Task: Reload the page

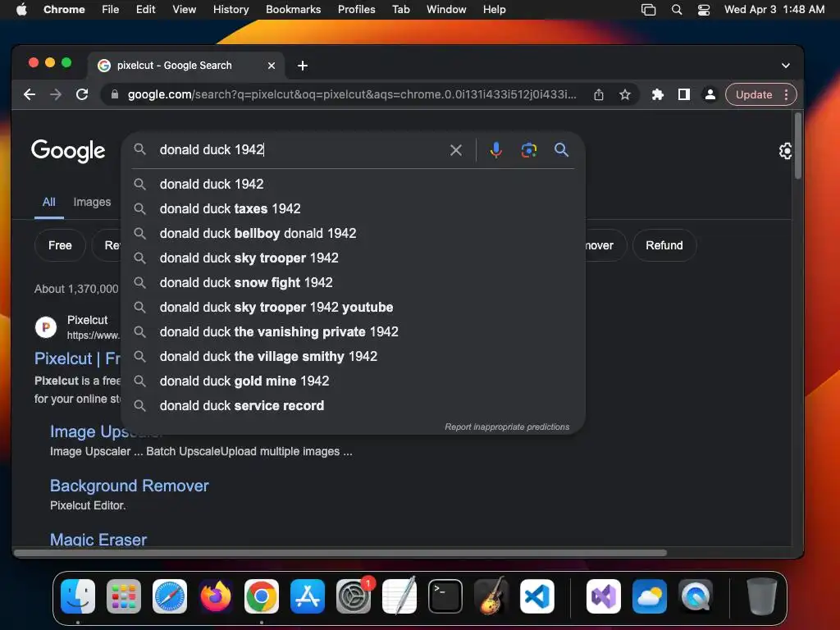Action: [x=82, y=95]
